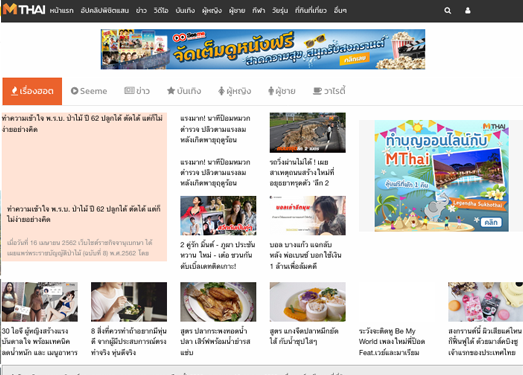Click the MThai online merit ad
The width and height of the screenshot is (523, 375).
pos(442,176)
